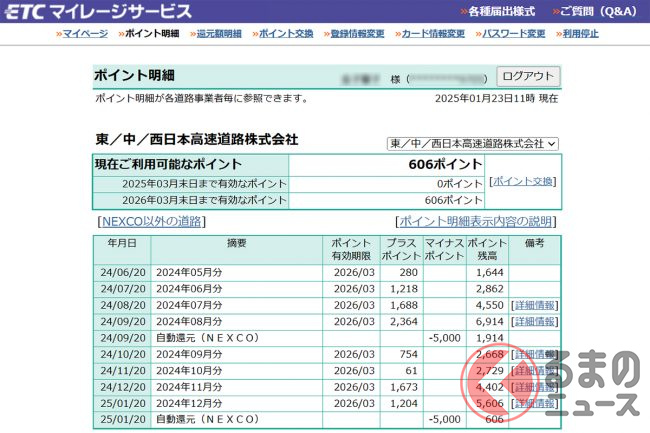This screenshot has height=433, width=650.
Task: View 詳細情報 for 2024年07月分 row
Action: [x=534, y=305]
